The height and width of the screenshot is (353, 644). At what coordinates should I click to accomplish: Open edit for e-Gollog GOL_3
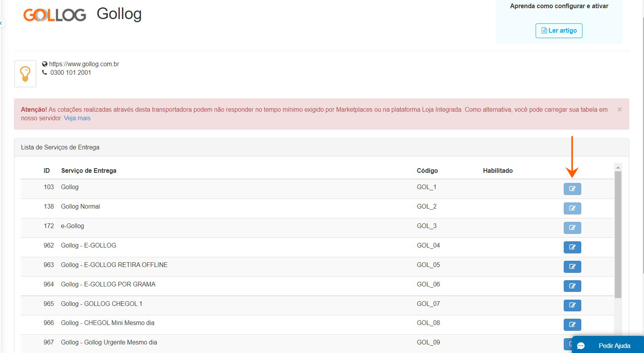(x=572, y=228)
